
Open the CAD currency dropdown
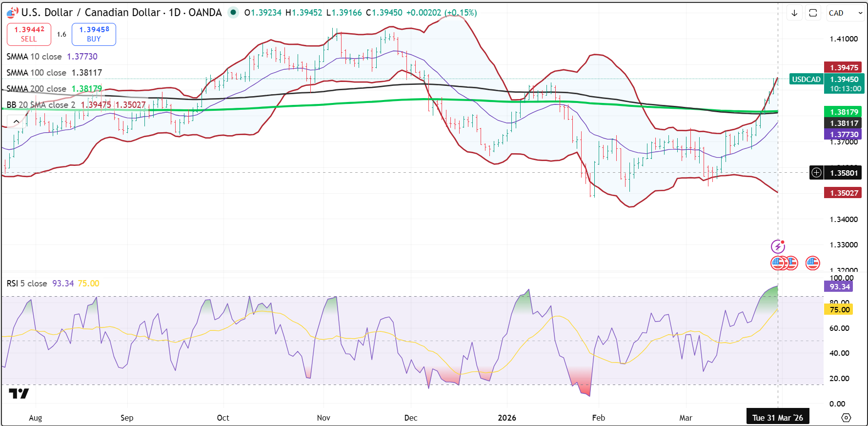coord(846,13)
